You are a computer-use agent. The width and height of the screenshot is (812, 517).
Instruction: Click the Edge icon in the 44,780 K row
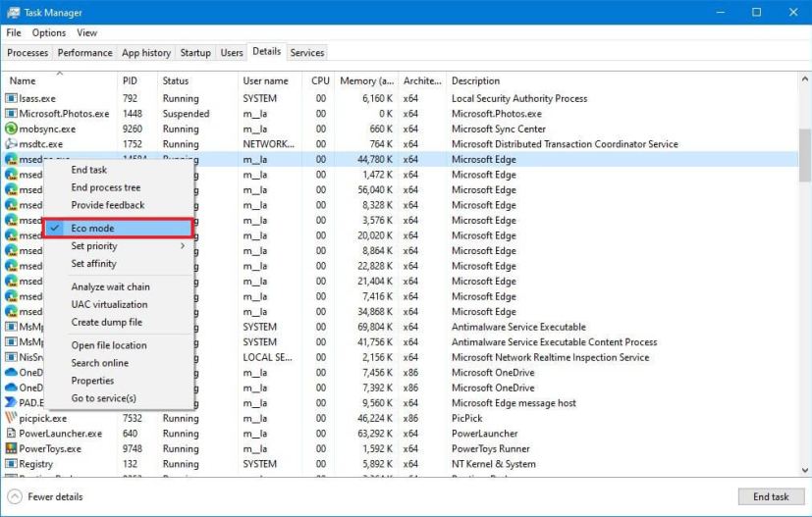(x=11, y=159)
